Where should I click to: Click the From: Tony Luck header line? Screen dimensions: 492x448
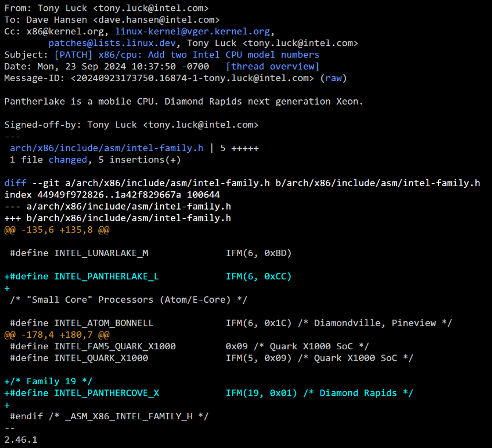(x=106, y=8)
